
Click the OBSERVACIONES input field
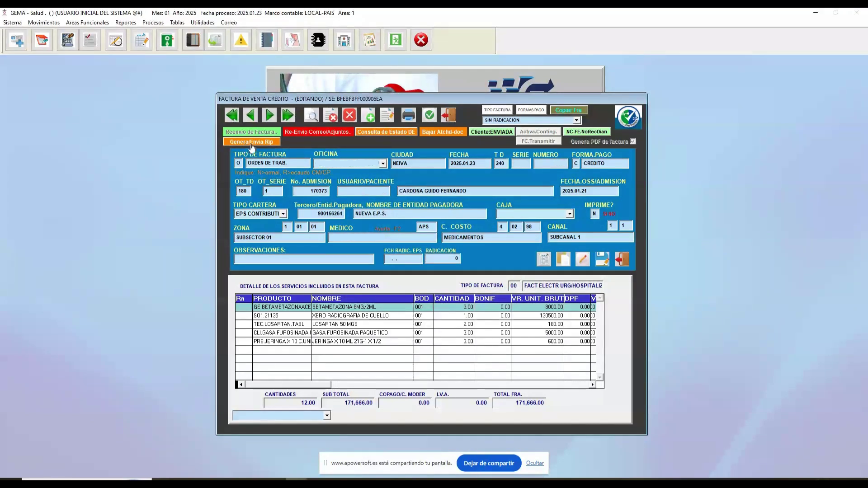(x=304, y=259)
